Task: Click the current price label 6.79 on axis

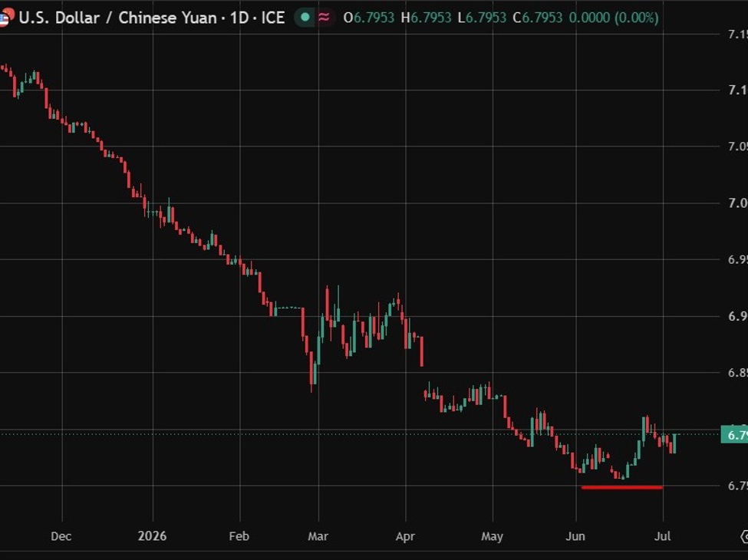Action: (x=735, y=434)
